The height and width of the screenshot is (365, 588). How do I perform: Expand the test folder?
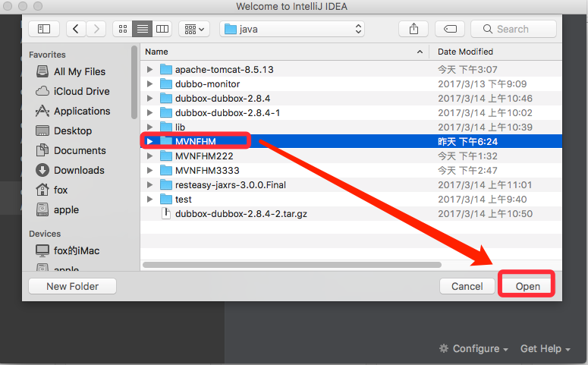tap(149, 199)
